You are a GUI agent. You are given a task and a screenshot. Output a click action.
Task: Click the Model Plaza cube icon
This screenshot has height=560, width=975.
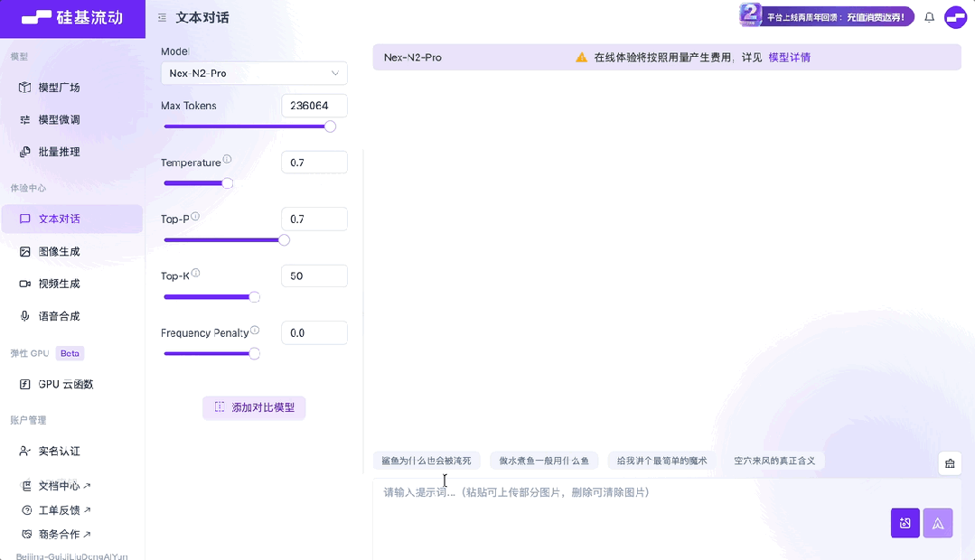[x=25, y=88]
